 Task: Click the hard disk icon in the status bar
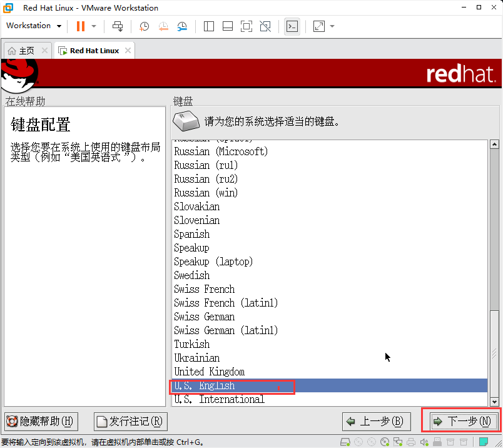click(344, 442)
